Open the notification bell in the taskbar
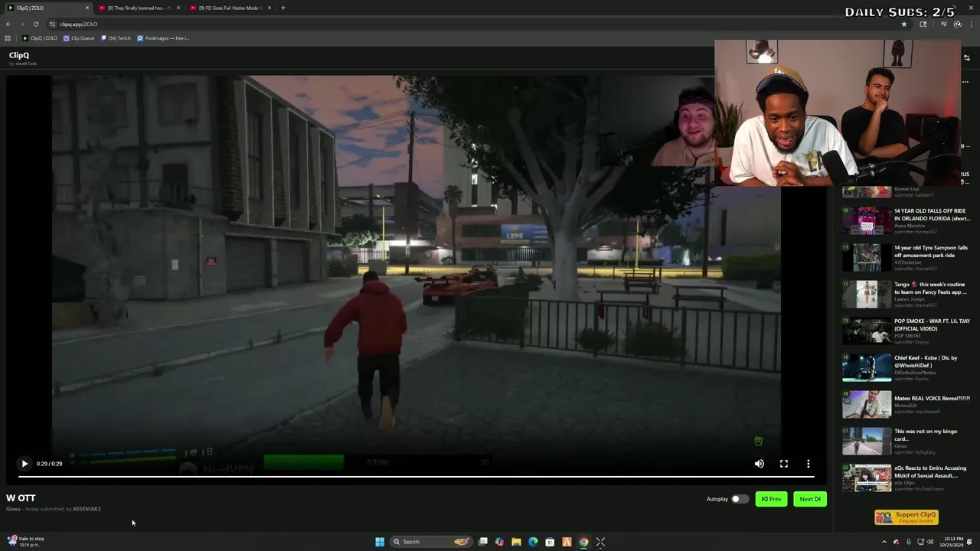Screen dimensions: 980x551 point(970,542)
